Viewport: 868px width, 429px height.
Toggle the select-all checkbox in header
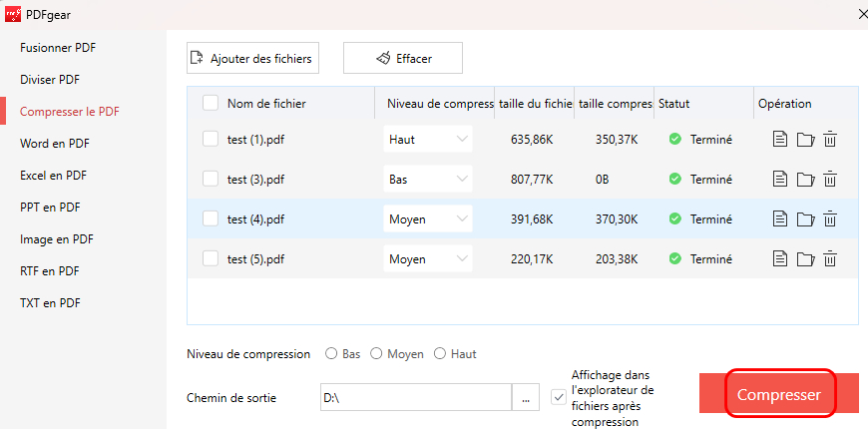[211, 103]
